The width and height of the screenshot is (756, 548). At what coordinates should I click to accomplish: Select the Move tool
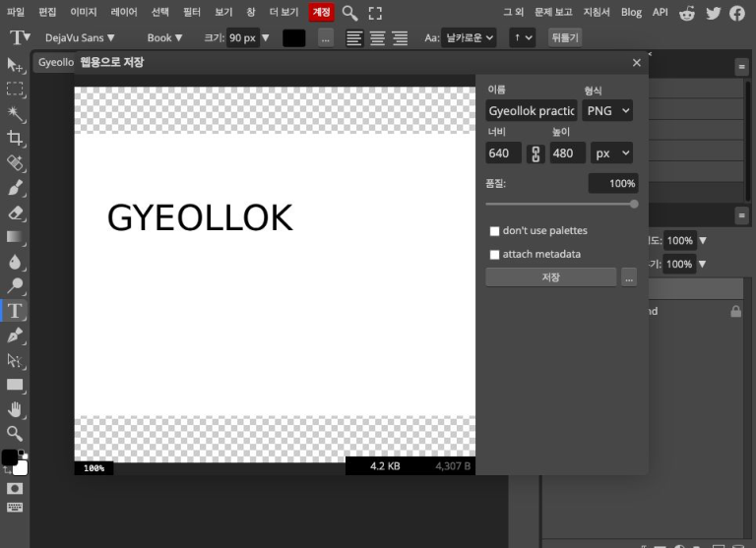(x=15, y=65)
